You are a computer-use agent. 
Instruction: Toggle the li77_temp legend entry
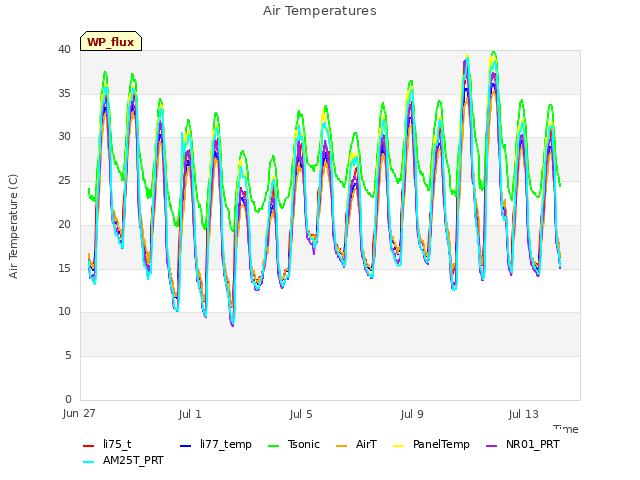pos(216,444)
